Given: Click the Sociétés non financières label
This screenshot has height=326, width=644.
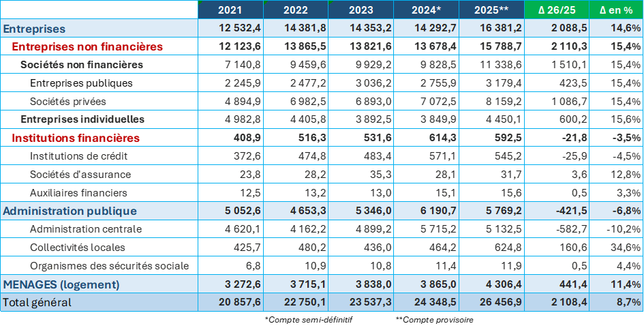Looking at the screenshot, I should (x=82, y=65).
